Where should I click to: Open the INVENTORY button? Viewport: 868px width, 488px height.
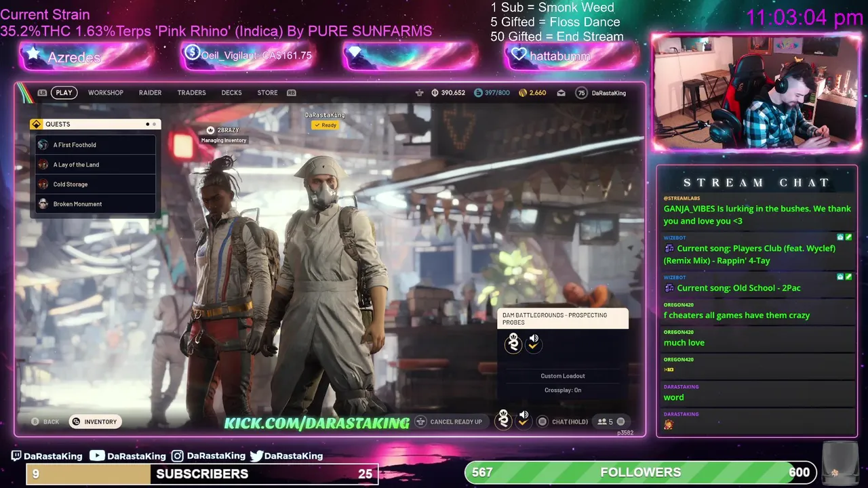(95, 422)
